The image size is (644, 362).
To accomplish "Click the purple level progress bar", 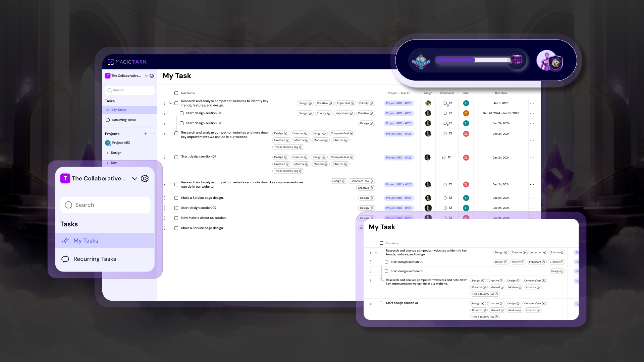I will pos(473,60).
